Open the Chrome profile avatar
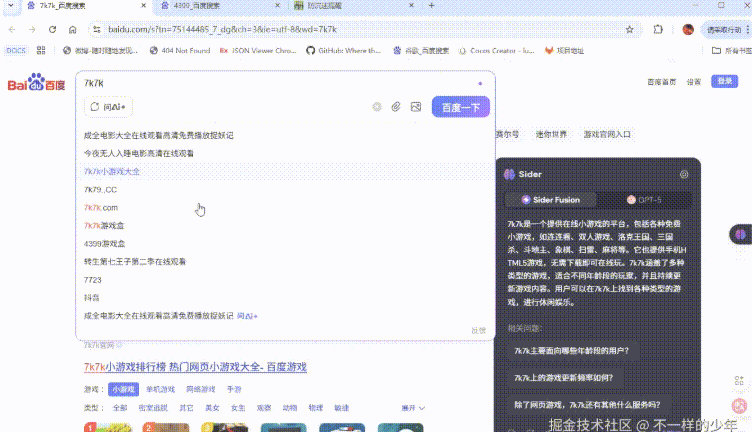Viewport: 752px width, 432px height. pos(688,30)
